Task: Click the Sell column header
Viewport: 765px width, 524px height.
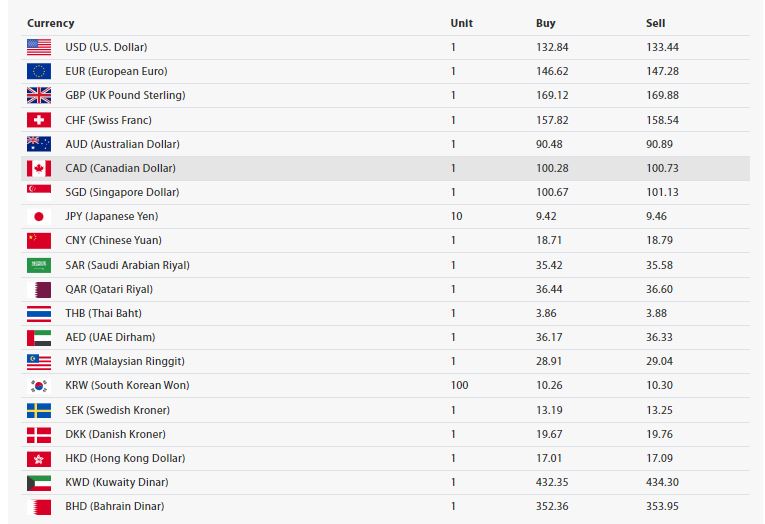Action: click(x=655, y=23)
